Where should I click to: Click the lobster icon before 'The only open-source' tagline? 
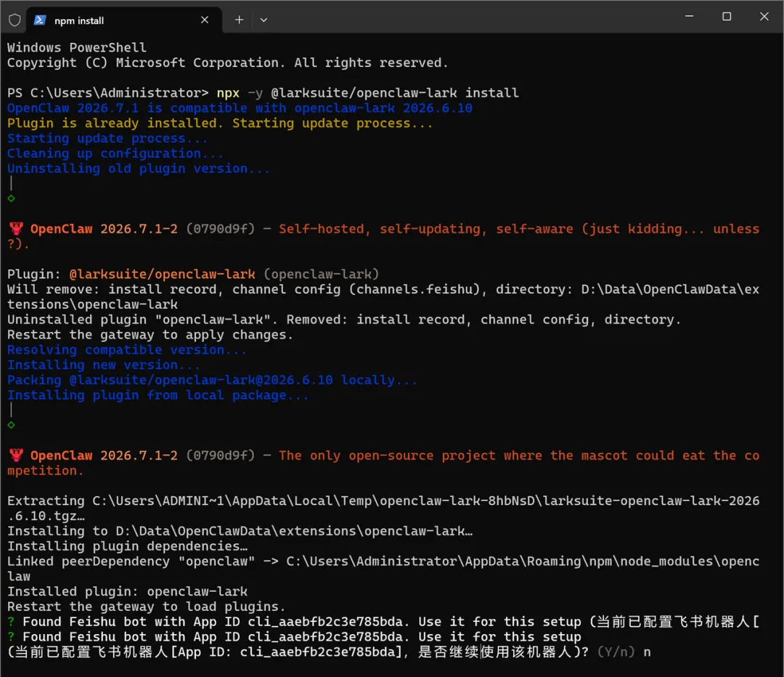point(17,455)
